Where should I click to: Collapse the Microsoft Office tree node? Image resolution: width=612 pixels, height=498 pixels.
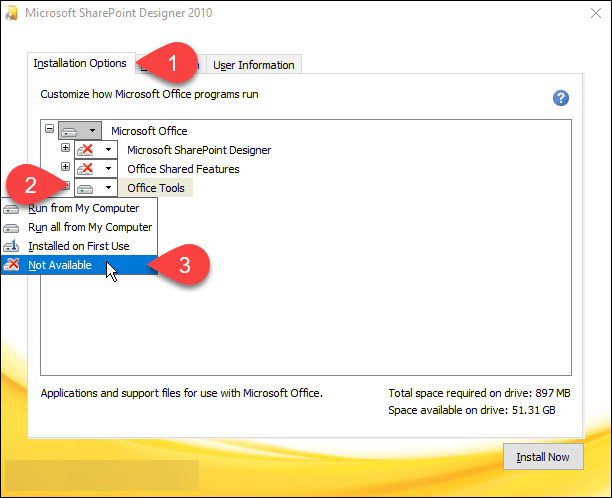click(x=49, y=128)
